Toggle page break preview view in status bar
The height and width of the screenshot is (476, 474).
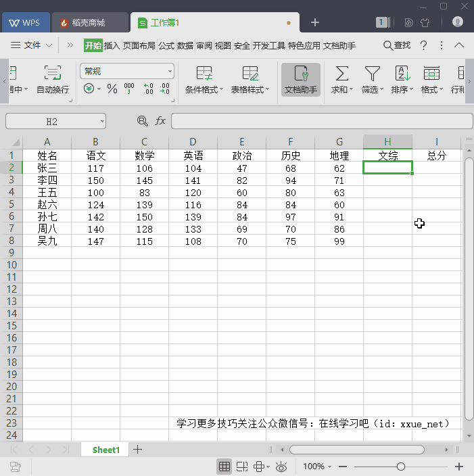pyautogui.click(x=241, y=467)
